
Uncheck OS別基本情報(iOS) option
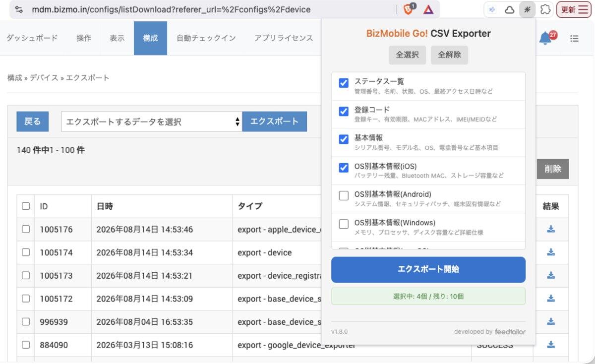tap(344, 168)
